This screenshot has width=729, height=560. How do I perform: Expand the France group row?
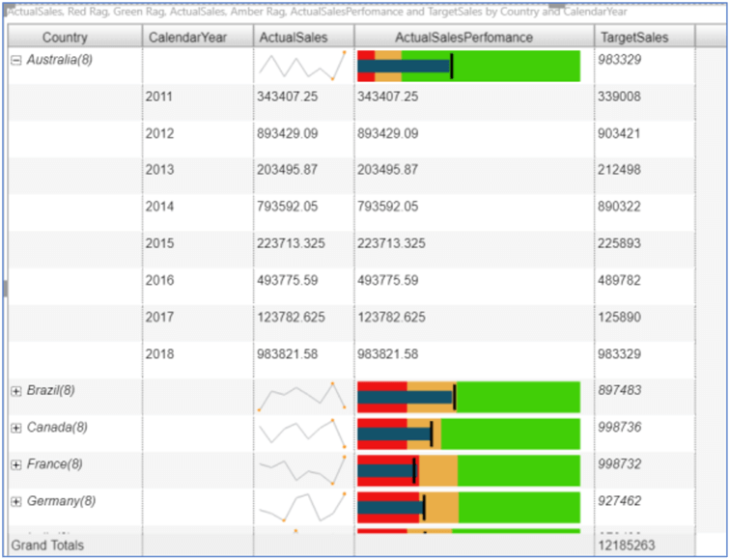15,464
